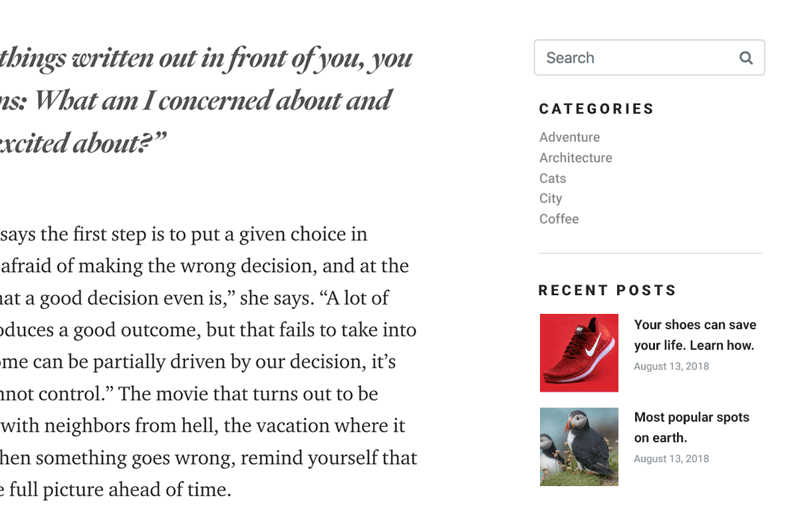Open the Adventure category
Screen dimensions: 798x532
[569, 137]
